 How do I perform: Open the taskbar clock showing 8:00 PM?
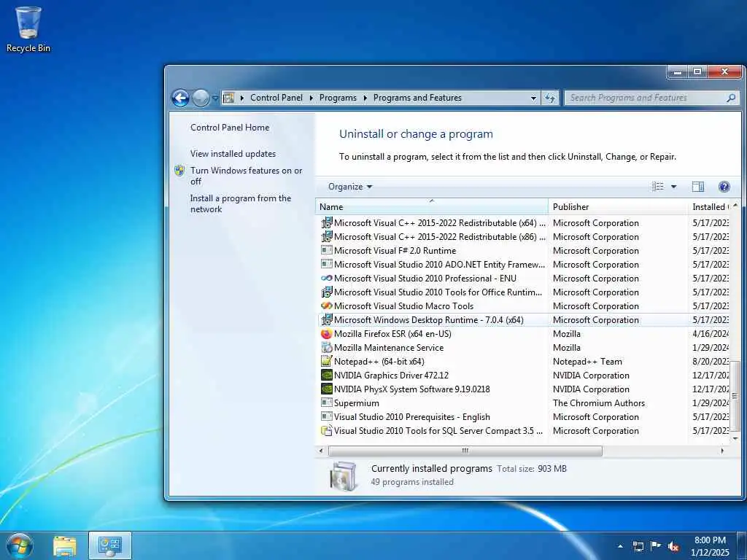click(x=710, y=546)
